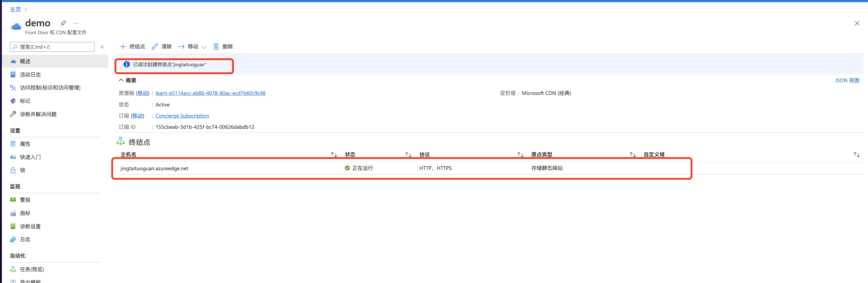The height and width of the screenshot is (283, 868).
Task: Click the 删除 delete button
Action: point(223,47)
